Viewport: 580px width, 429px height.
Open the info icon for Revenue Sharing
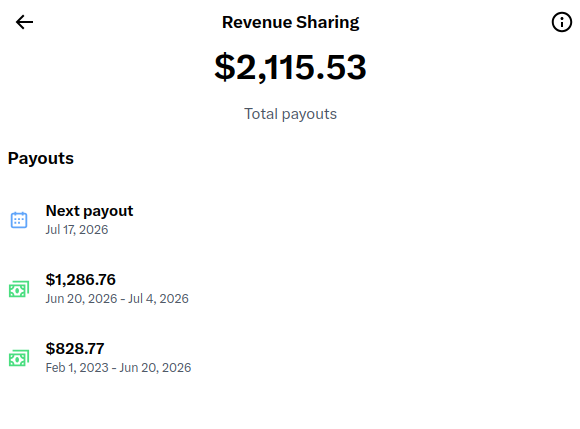tap(562, 22)
